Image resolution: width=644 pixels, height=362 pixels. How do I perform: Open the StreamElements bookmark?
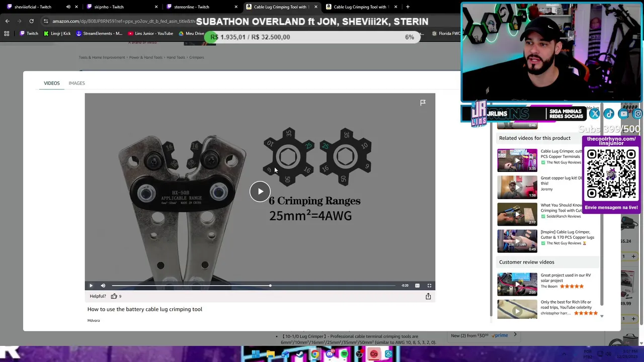(x=99, y=34)
